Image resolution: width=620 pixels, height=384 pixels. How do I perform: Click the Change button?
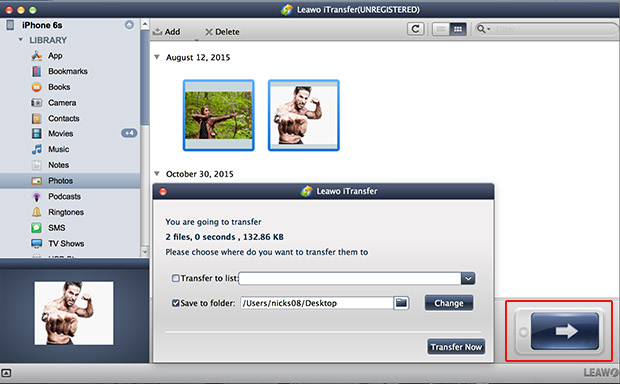pos(449,303)
